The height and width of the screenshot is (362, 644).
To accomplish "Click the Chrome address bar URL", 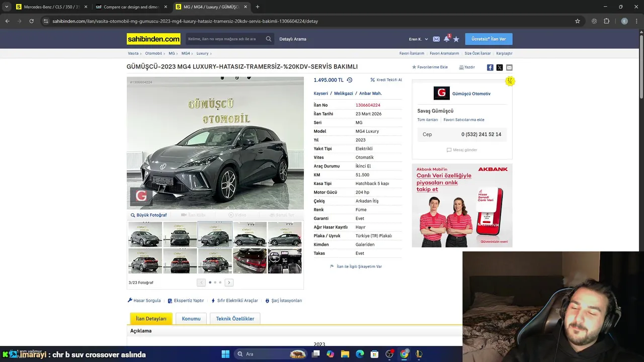I will coord(185,21).
